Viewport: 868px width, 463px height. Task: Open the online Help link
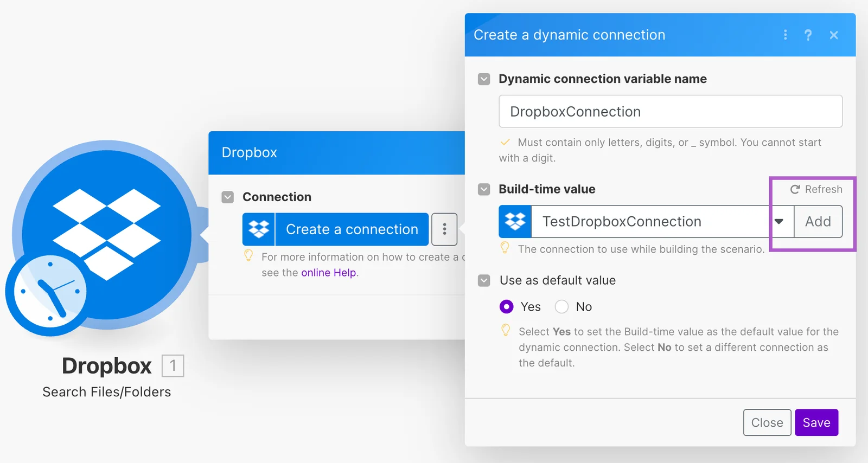point(329,273)
